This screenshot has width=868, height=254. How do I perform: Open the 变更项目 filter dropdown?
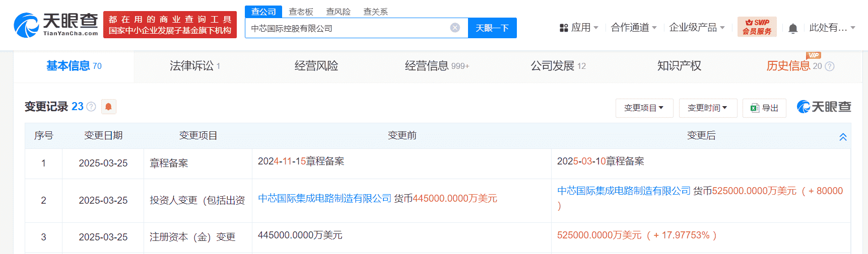click(x=644, y=108)
